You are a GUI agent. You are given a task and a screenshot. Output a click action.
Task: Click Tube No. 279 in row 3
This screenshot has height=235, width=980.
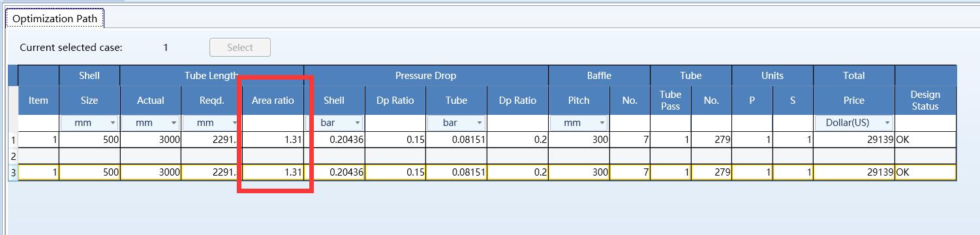pos(711,172)
